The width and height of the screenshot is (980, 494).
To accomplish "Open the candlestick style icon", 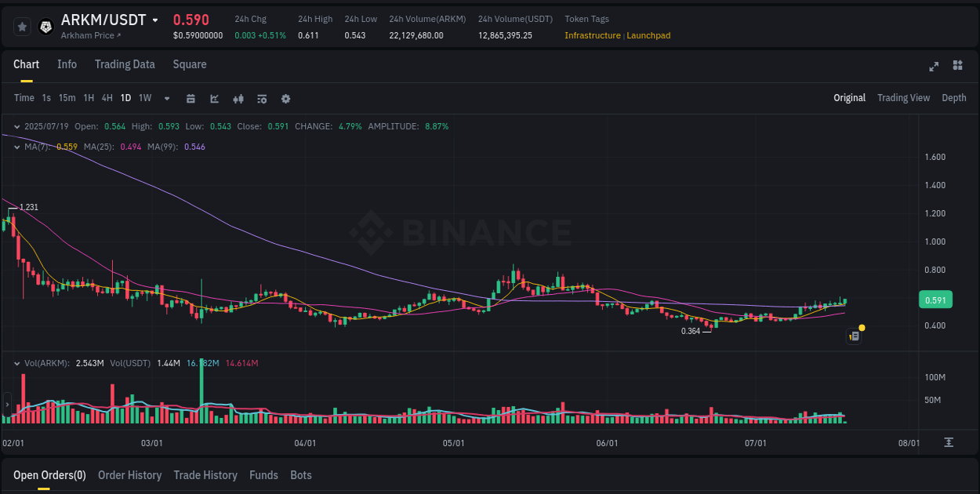I will (238, 98).
